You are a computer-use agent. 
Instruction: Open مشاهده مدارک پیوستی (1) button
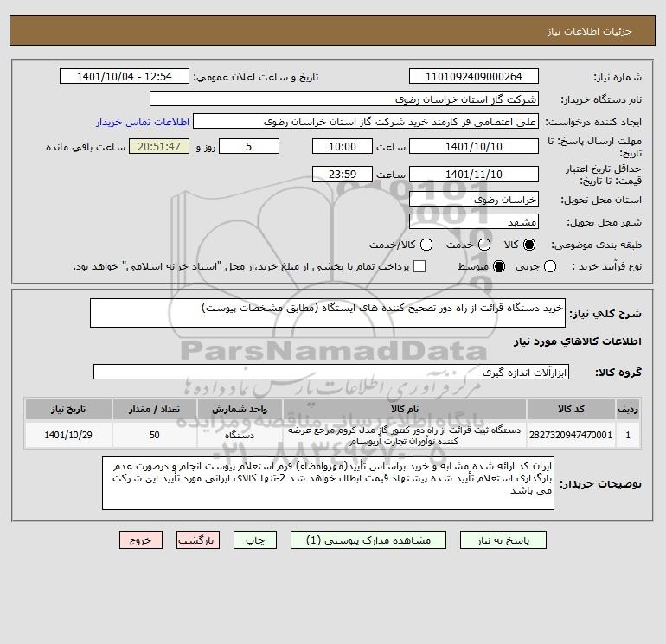(x=368, y=540)
